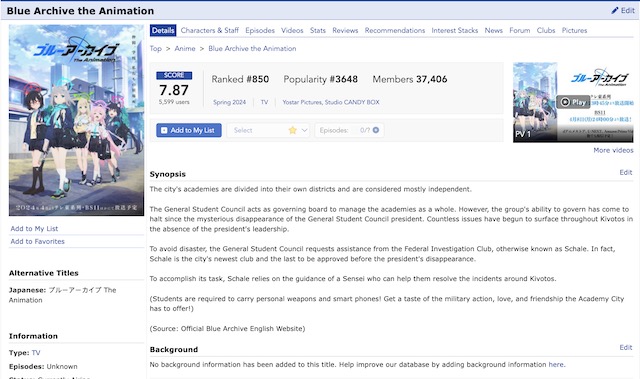Go to the Interest Stacks tab
This screenshot has height=379, width=640.
[455, 30]
